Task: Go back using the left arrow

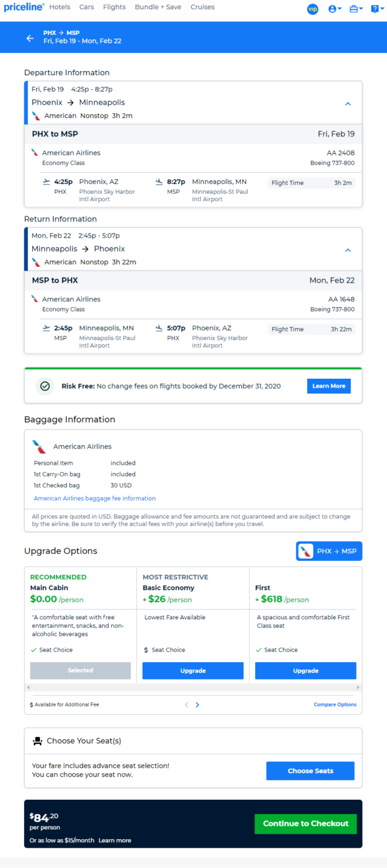Action: tap(30, 38)
